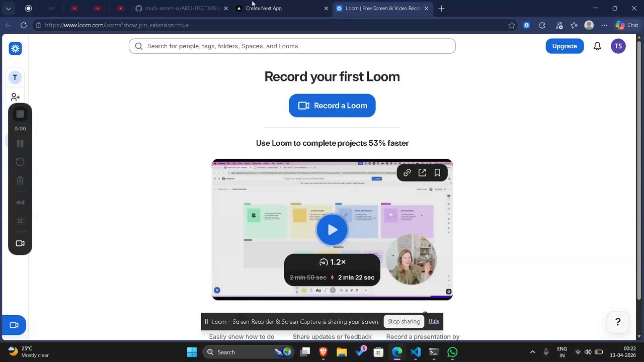
Task: Click the first red YouTube tab
Action: pyautogui.click(x=74, y=8)
